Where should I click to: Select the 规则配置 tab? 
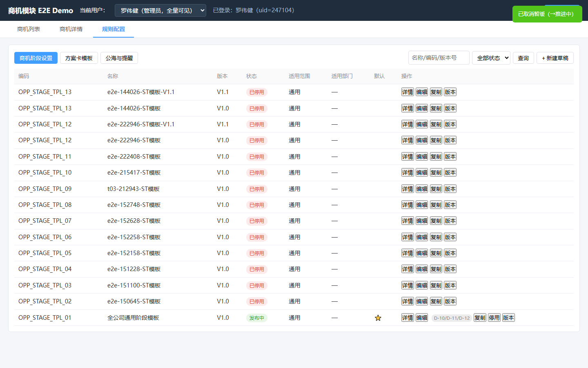coord(114,29)
